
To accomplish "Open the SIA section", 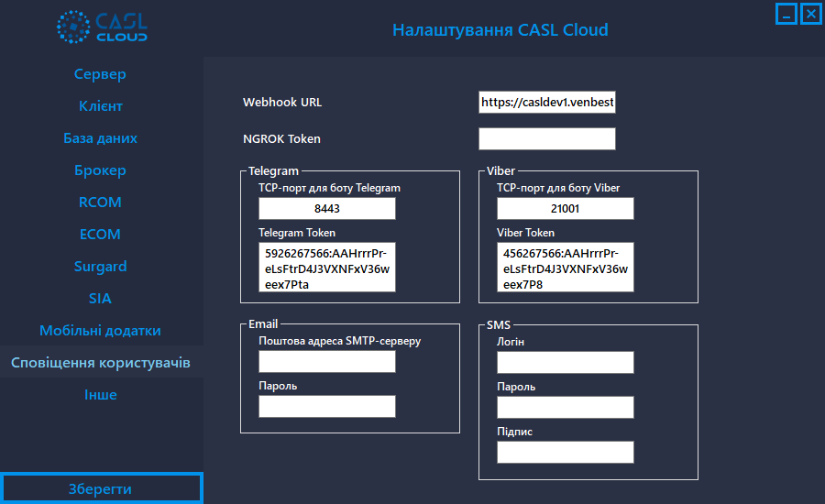I will point(100,299).
